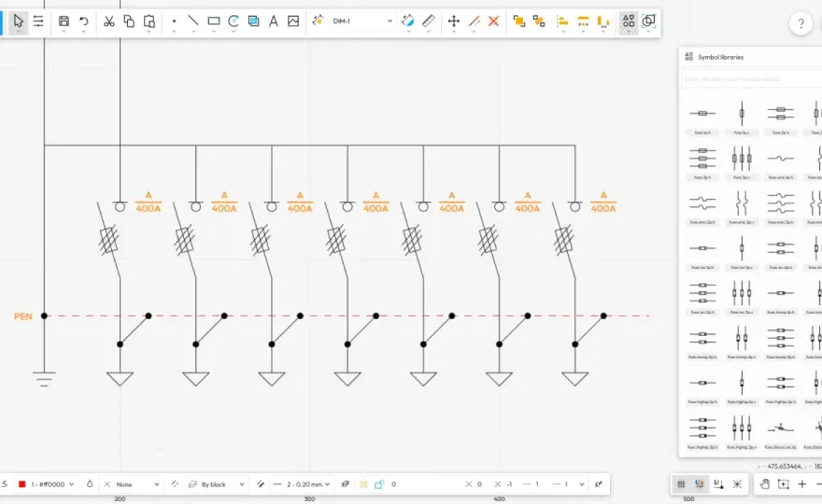Pick the rectangle drawing tool
This screenshot has height=504, width=822.
pyautogui.click(x=213, y=21)
